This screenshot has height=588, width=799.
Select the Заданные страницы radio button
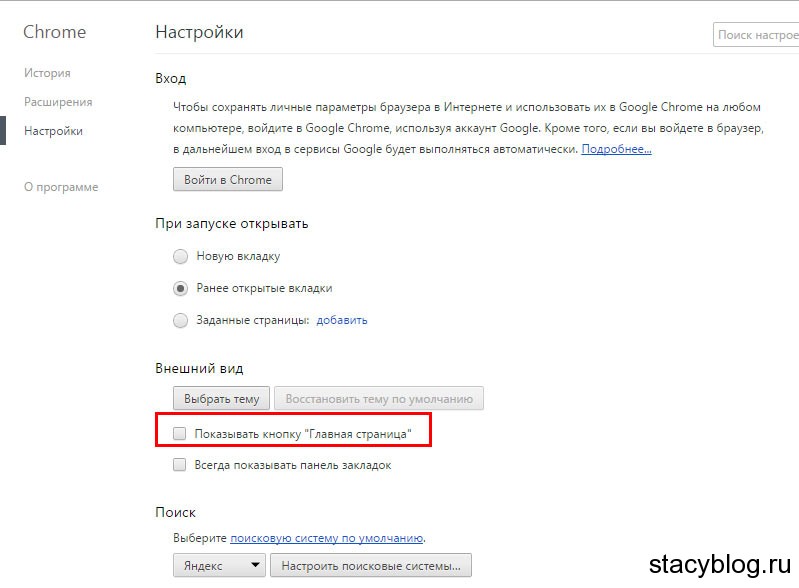[x=181, y=321]
